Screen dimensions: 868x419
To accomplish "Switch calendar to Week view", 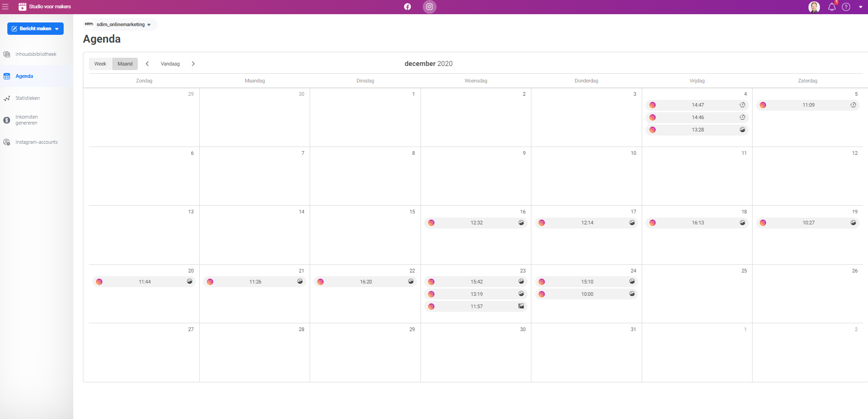I will coord(100,64).
